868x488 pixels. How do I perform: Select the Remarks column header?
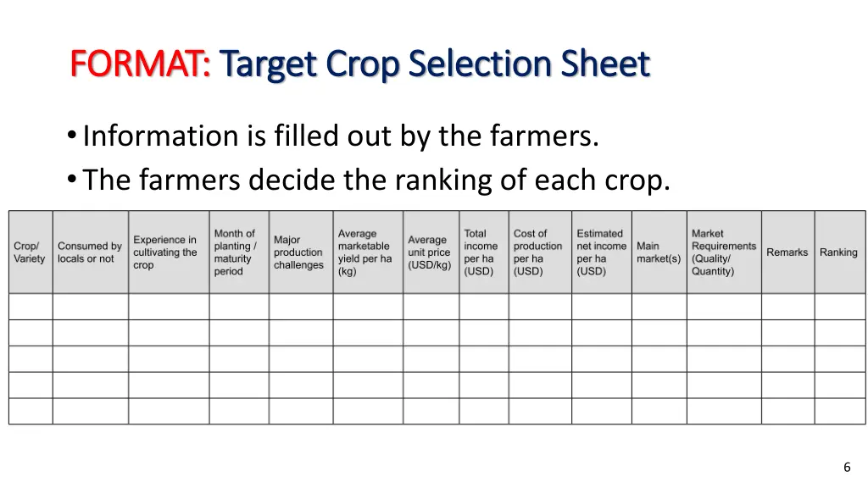[x=787, y=252]
